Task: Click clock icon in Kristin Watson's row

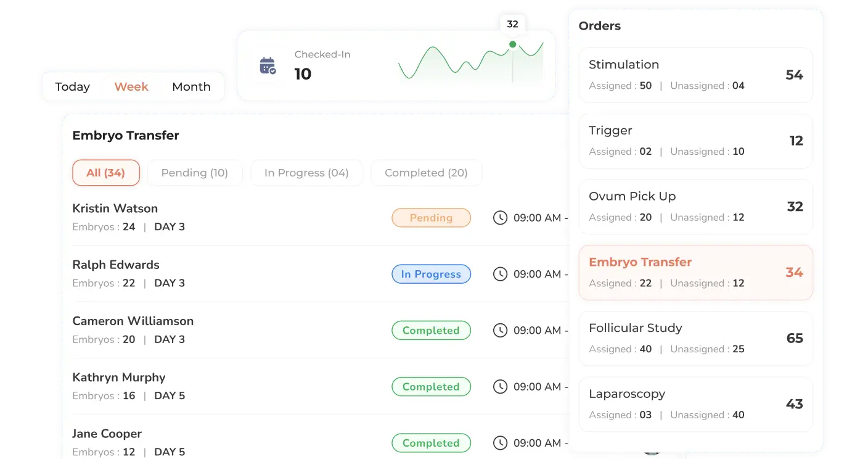Action: [500, 218]
